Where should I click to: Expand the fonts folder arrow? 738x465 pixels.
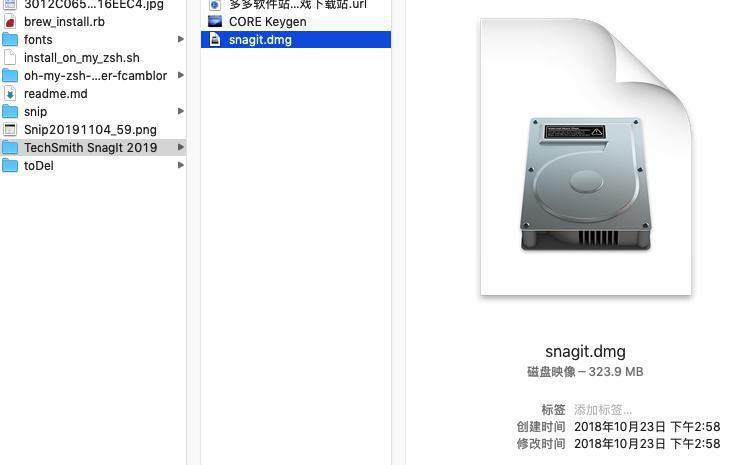pos(180,39)
